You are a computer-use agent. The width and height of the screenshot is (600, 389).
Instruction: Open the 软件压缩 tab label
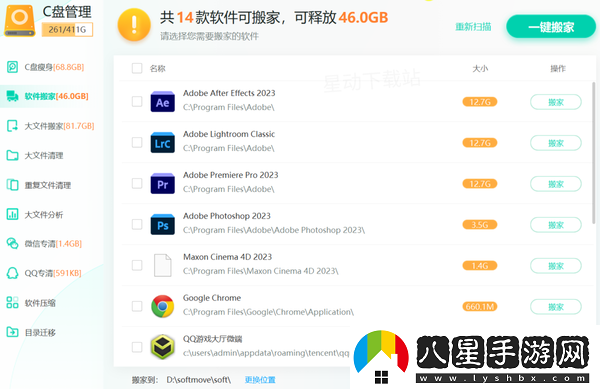(x=40, y=303)
